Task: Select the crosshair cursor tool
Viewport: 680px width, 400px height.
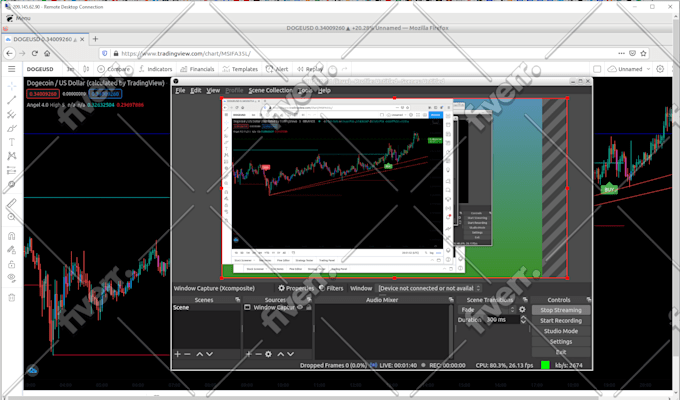Action: click(12, 86)
